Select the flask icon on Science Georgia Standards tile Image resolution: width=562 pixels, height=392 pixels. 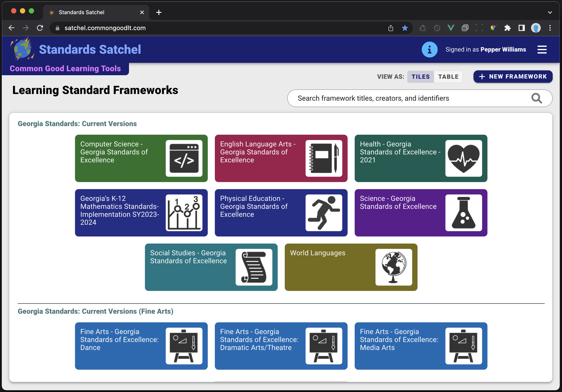(463, 212)
